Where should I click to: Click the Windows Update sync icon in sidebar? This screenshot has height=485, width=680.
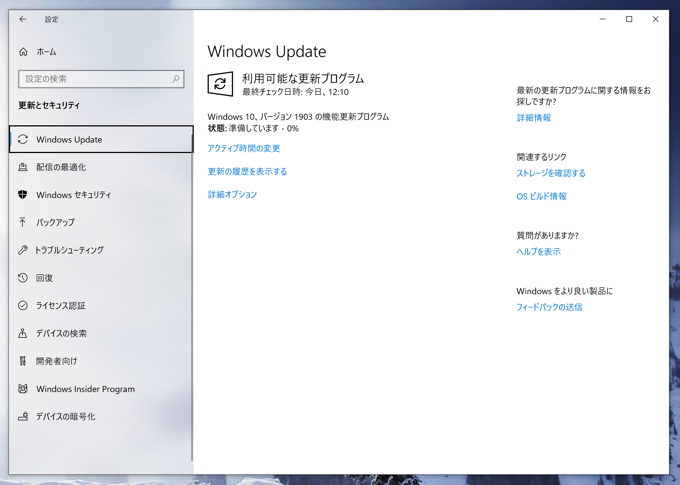[23, 139]
